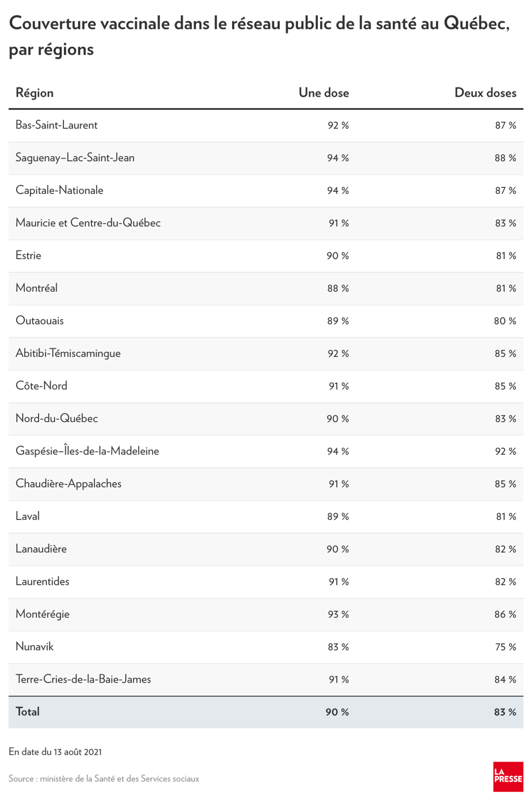Click the Total 83 % two-dose value
Viewport: 532px width, 803px height.
pos(505,712)
